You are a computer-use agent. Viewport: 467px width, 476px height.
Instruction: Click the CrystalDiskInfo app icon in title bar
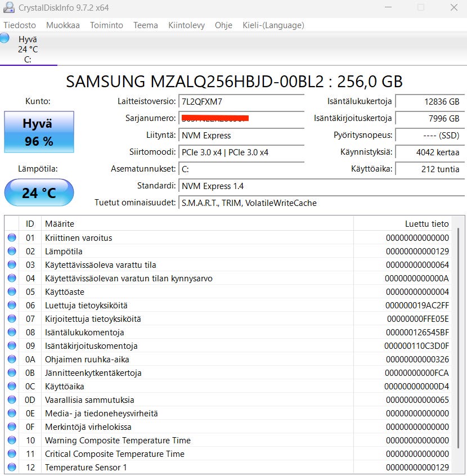(8, 7)
